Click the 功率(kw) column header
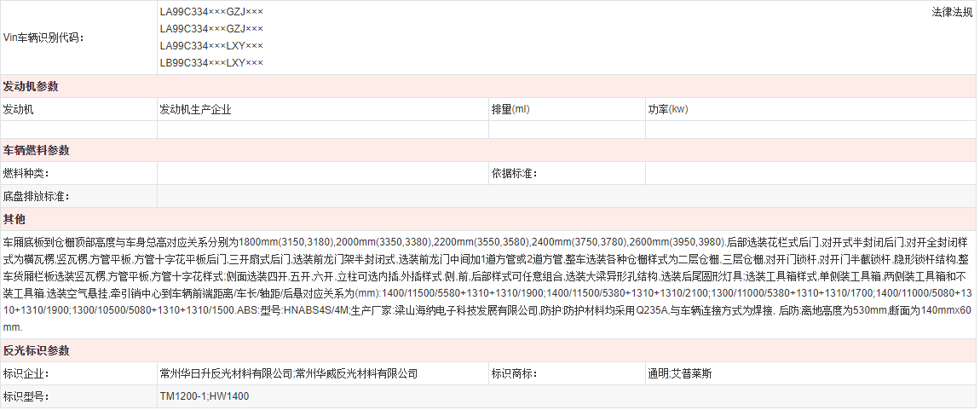Viewport: 980px width, 410px height. coord(667,110)
